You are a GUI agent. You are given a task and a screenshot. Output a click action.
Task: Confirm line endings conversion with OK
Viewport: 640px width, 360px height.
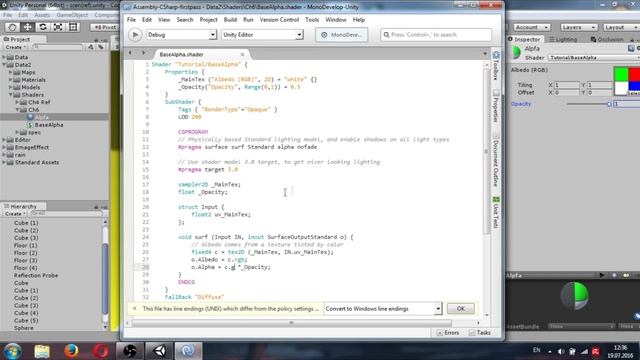coord(460,309)
